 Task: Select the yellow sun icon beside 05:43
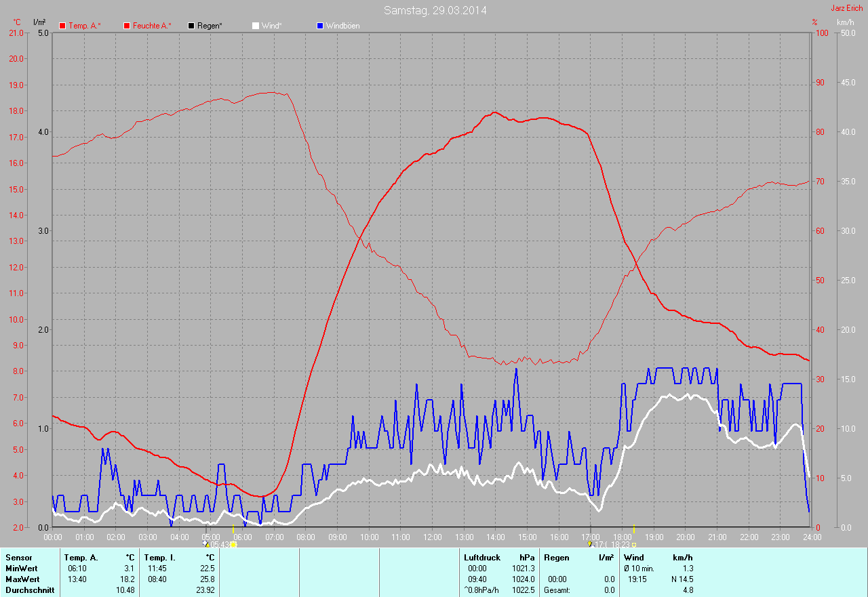tap(233, 544)
